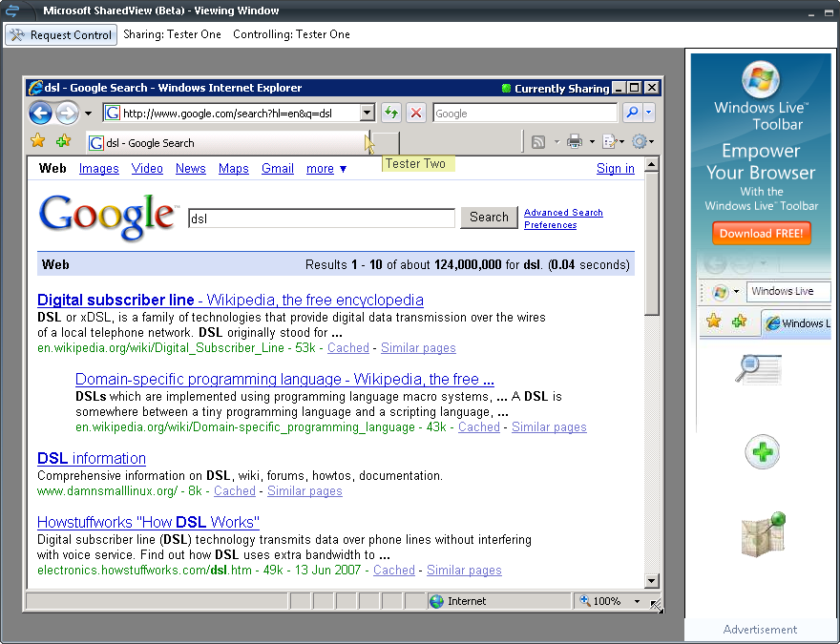Click the yellow star icon in ad toolbar
Image resolution: width=840 pixels, height=644 pixels.
coord(714,321)
